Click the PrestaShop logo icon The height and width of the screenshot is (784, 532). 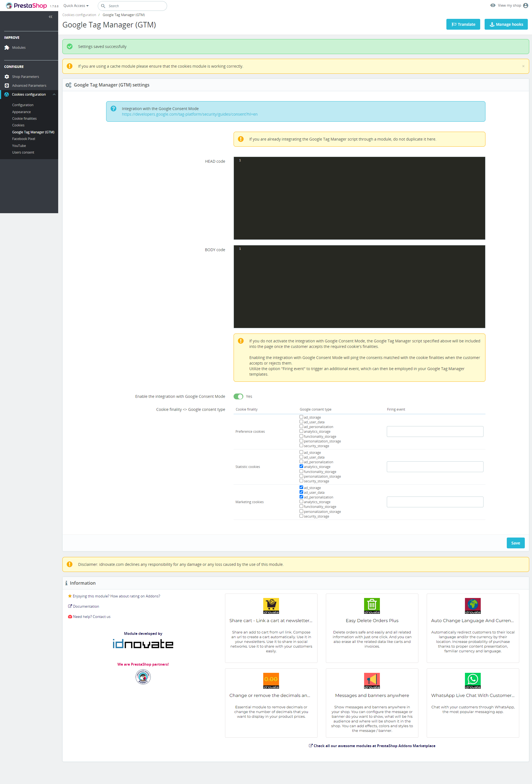pos(9,6)
